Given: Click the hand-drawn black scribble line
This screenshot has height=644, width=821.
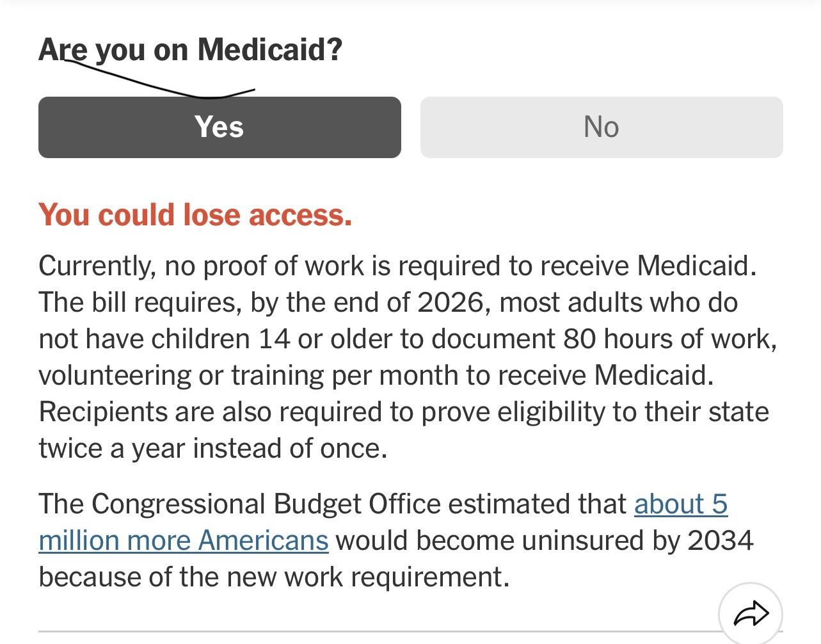Looking at the screenshot, I should coord(160,77).
